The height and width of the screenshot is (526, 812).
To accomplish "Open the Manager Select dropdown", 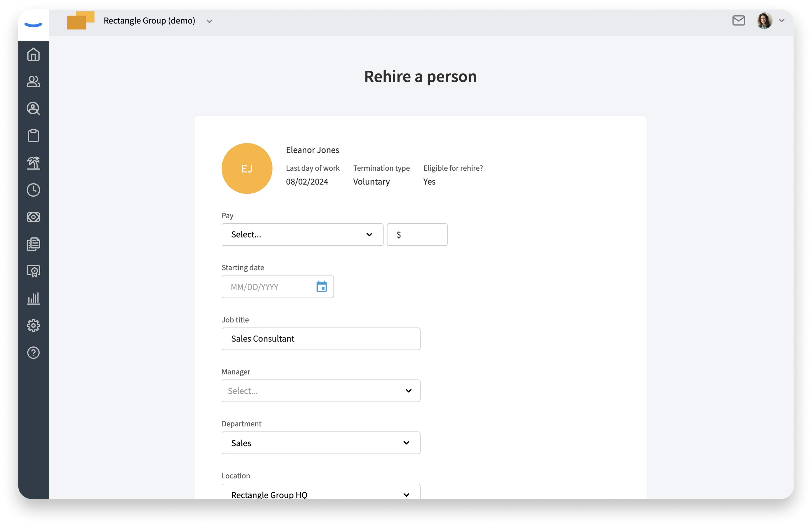I will 321,390.
